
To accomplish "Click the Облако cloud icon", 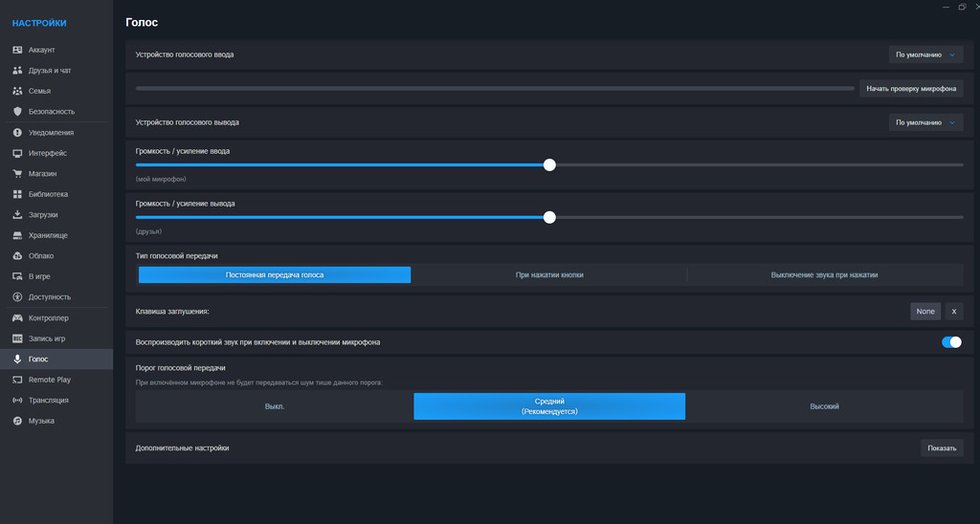I will point(17,256).
